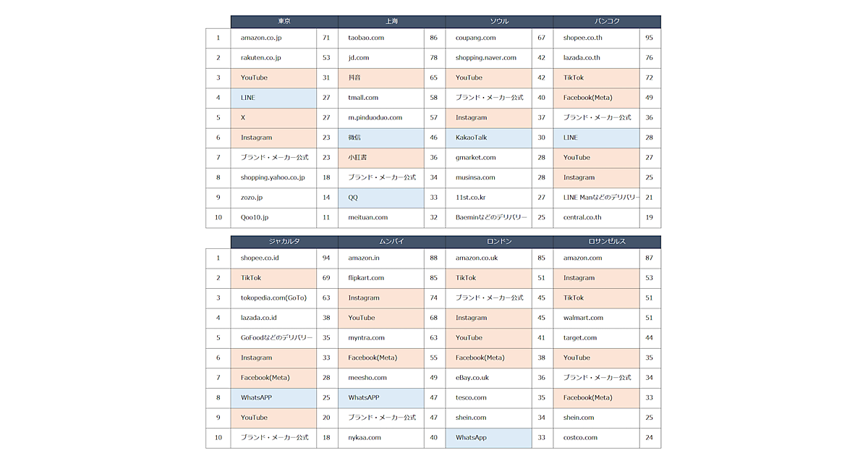Screen dimensions: 868x456
Task: Select the ジャカルタ column header
Action: click(284, 242)
